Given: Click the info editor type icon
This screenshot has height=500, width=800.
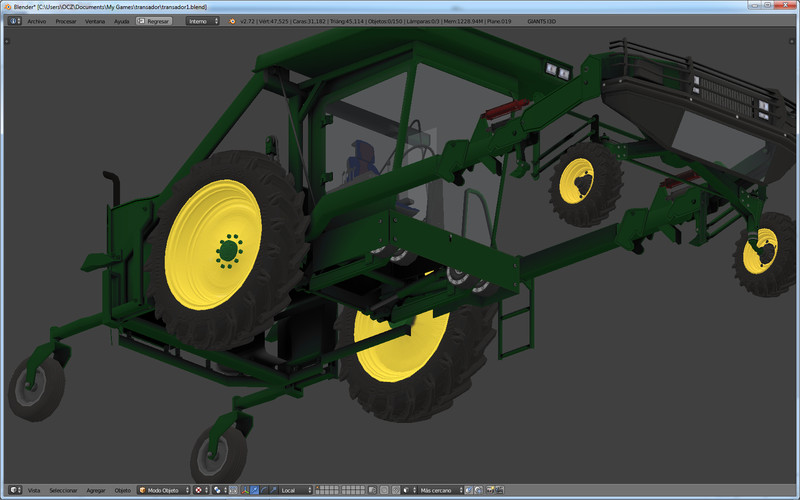Looking at the screenshot, I should [x=14, y=20].
